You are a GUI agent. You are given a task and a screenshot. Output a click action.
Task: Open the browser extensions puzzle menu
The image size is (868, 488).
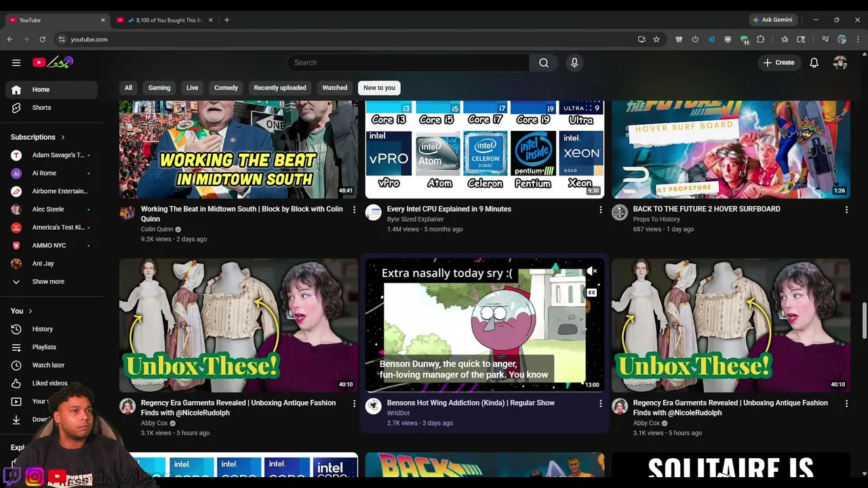click(761, 39)
